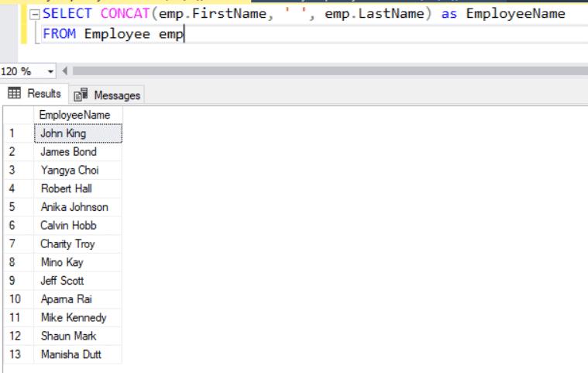Select the EmployeeName column header

coord(75,115)
